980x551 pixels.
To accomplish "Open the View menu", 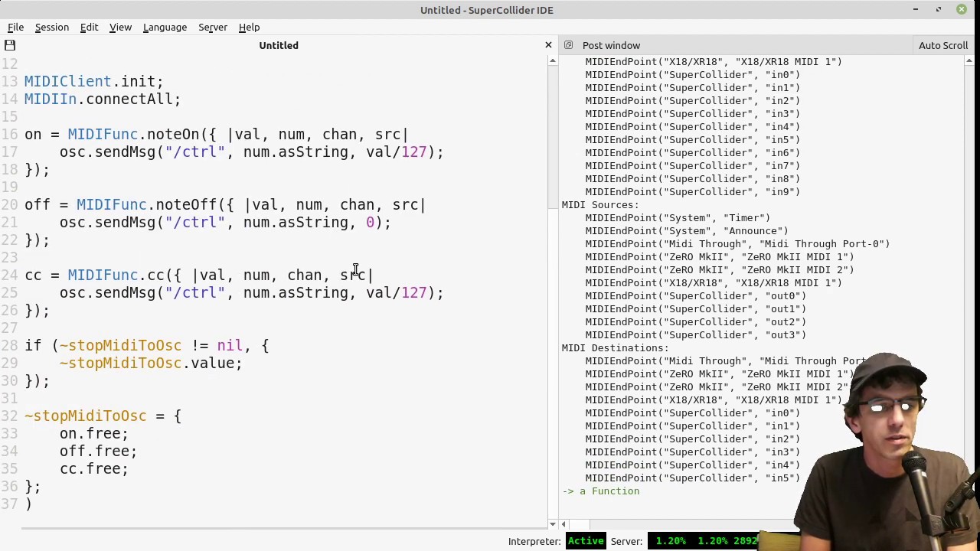I will pyautogui.click(x=120, y=27).
